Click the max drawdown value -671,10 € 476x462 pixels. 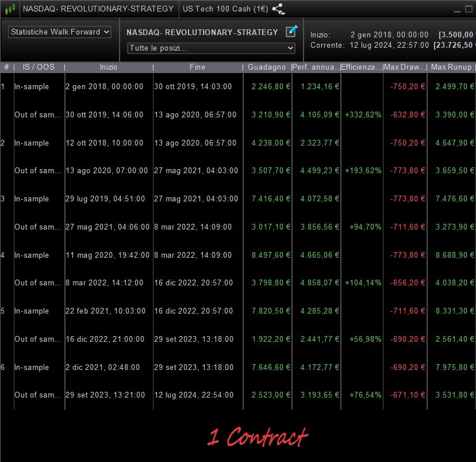(408, 395)
